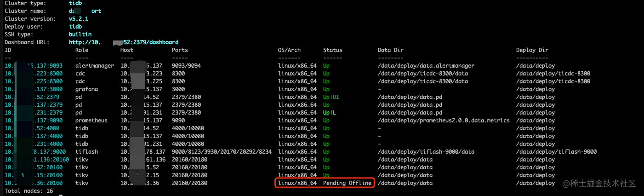Viewport: 644px width, 196px height.
Task: Select the /data/deploy/tiflash-9000 deploy dir
Action: click(556, 152)
